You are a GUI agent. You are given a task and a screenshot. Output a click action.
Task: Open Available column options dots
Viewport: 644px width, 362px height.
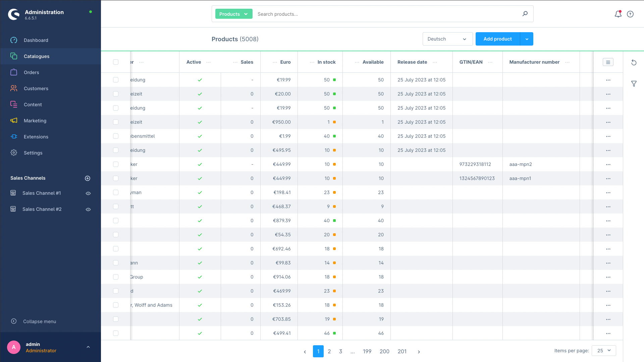357,62
